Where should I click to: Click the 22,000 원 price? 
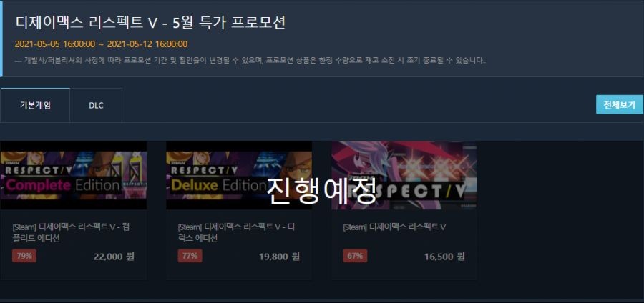(114, 257)
